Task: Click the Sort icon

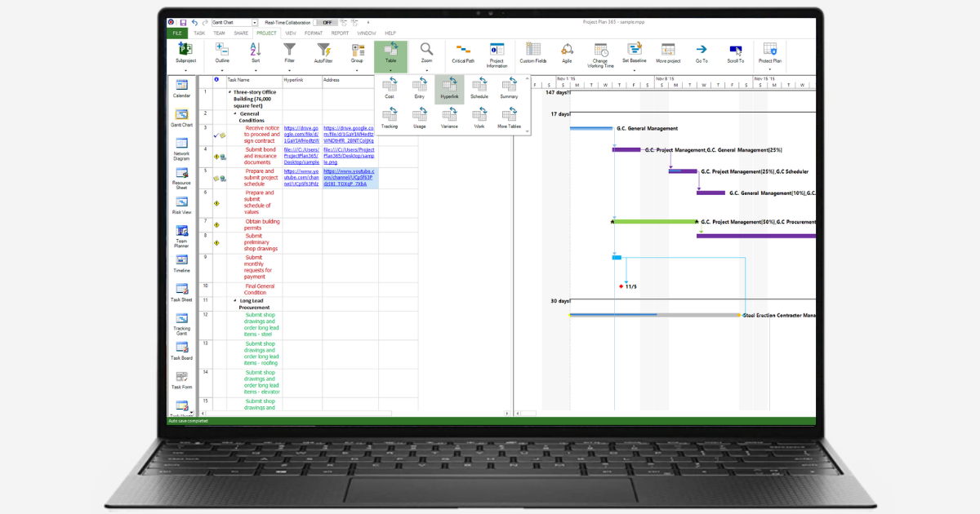Action: click(x=255, y=49)
